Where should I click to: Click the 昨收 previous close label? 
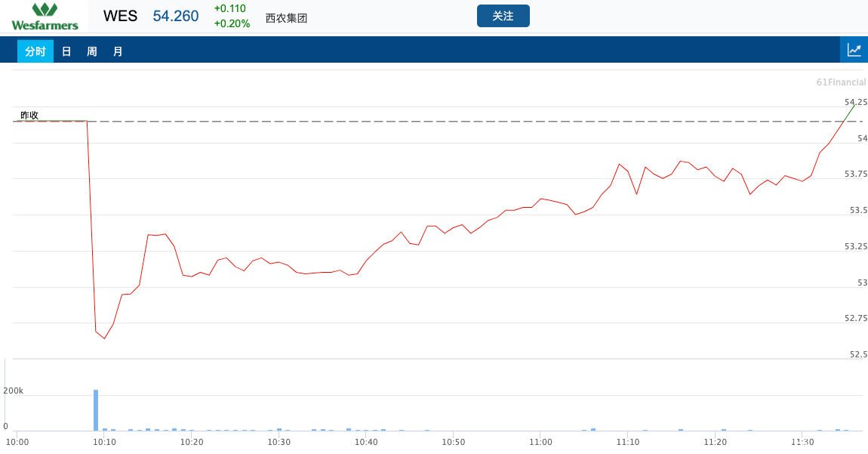[29, 116]
